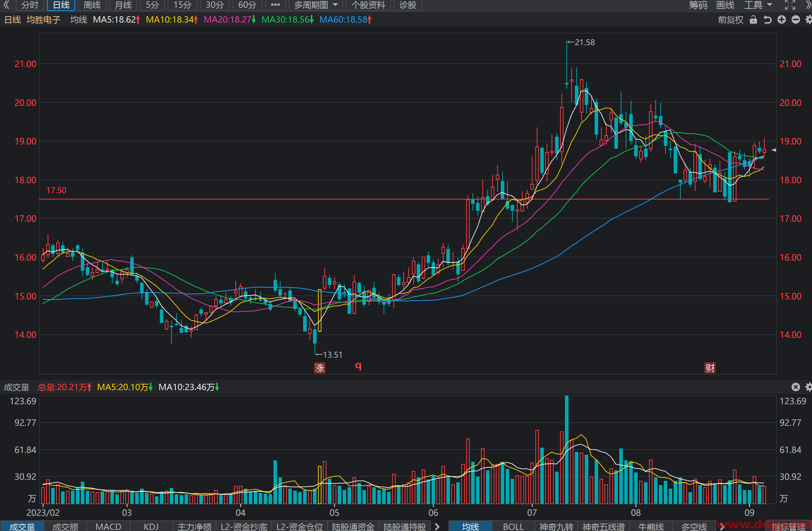Close the 成交量 volume panel
This screenshot has width=812, height=531.
tap(796, 387)
